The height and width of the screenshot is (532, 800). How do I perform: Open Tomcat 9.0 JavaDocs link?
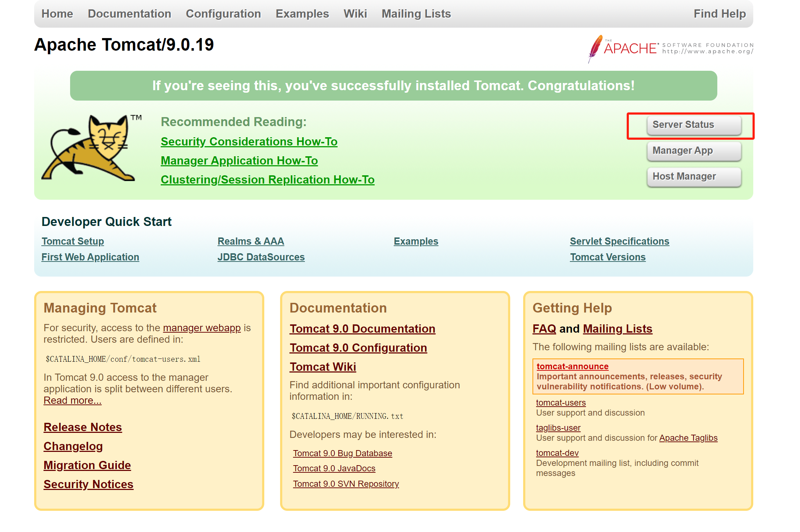[334, 468]
